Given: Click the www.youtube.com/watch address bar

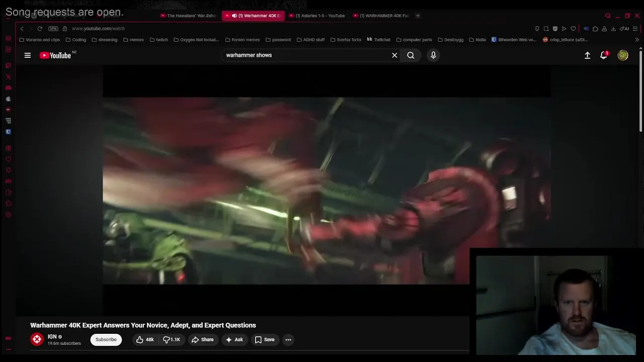Looking at the screenshot, I should pyautogui.click(x=98, y=29).
